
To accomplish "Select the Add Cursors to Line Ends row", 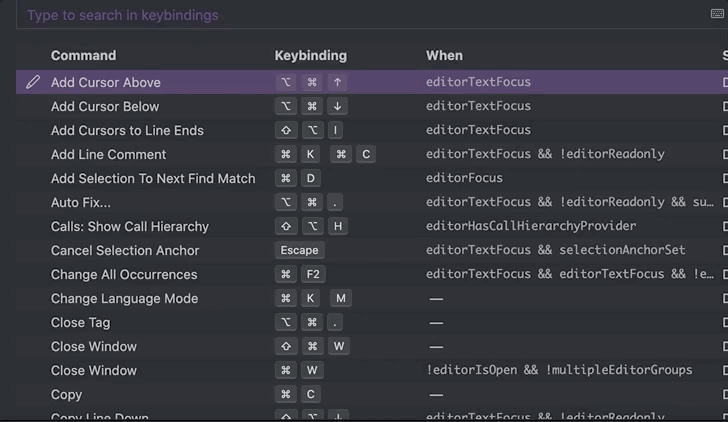I will pyautogui.click(x=127, y=130).
